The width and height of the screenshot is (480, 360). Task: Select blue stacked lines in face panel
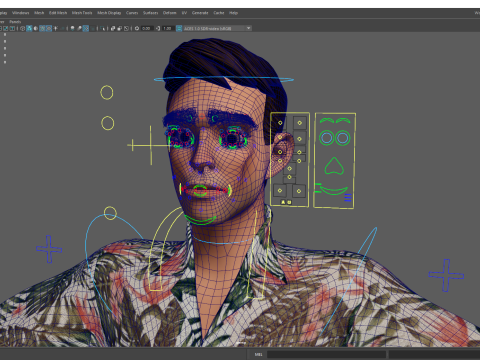(x=348, y=197)
